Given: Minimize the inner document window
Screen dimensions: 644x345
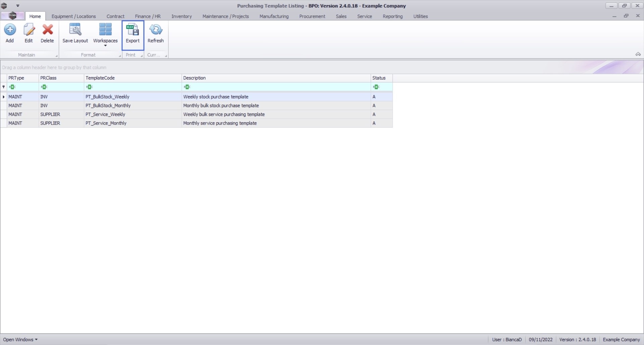Looking at the screenshot, I should point(614,16).
